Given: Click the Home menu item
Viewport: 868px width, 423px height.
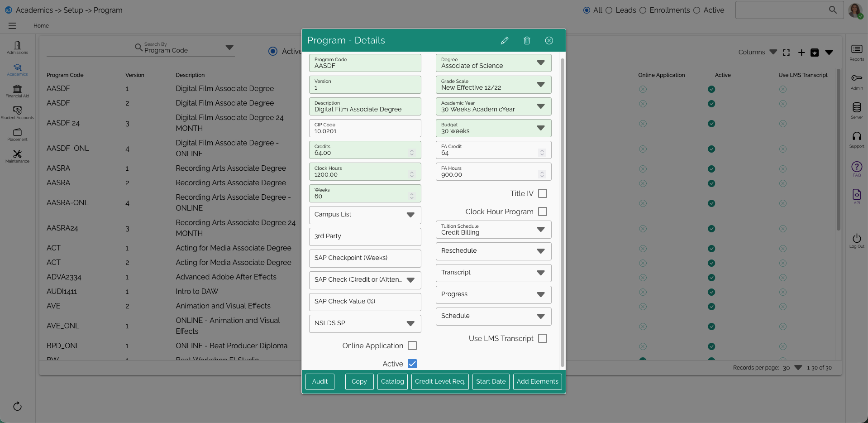Looking at the screenshot, I should click(x=41, y=26).
